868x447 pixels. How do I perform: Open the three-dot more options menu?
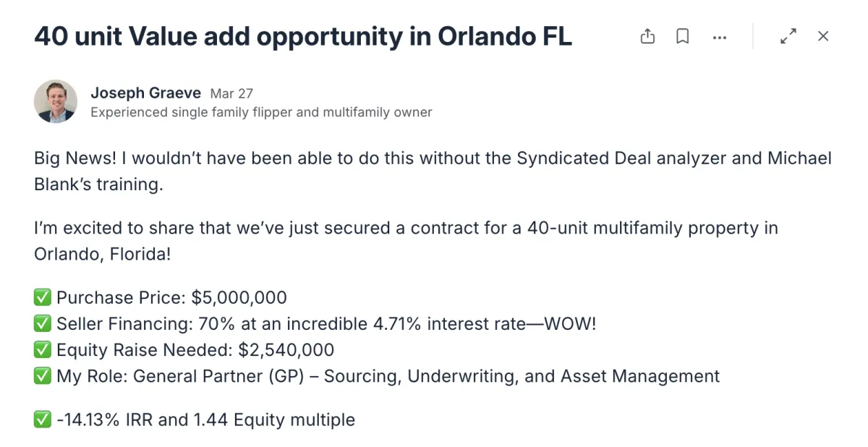(719, 37)
